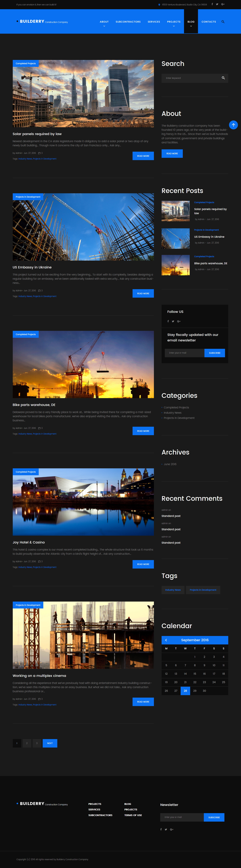241x868 pixels.
Task: Click 'Projects in Development' label on US Embassy image
Action: point(28,197)
